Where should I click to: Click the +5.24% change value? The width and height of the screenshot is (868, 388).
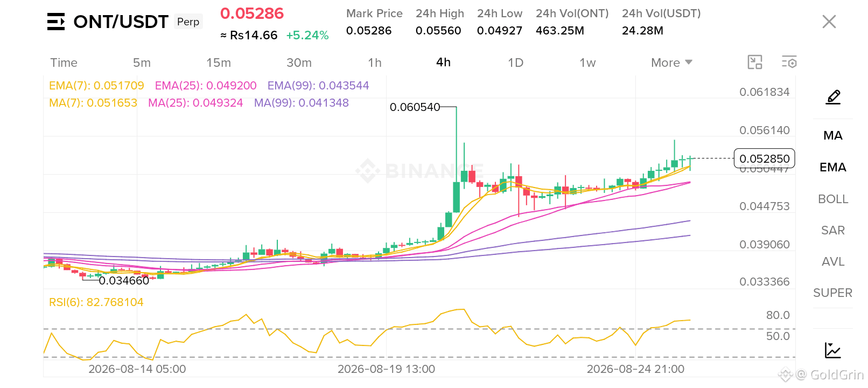click(307, 35)
